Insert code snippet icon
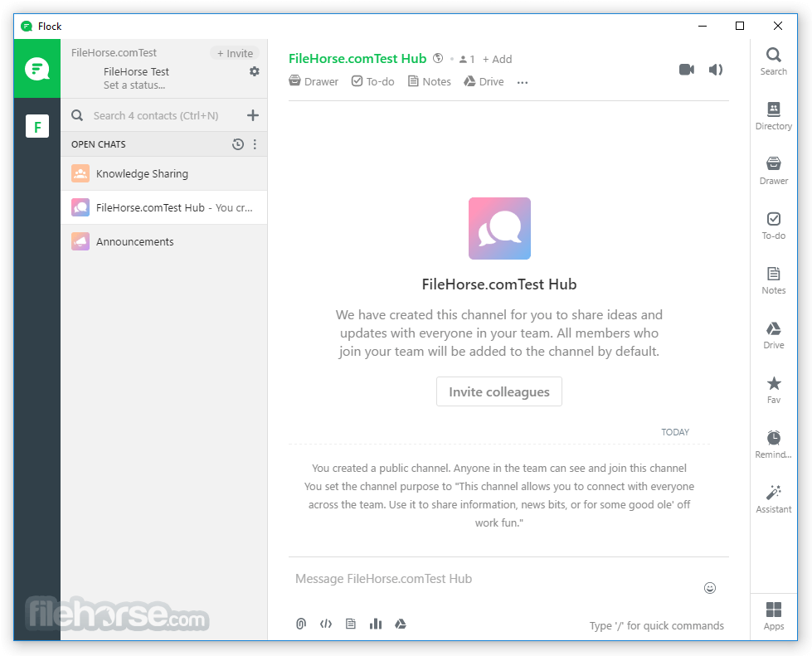Image resolution: width=812 pixels, height=656 pixels. point(326,624)
